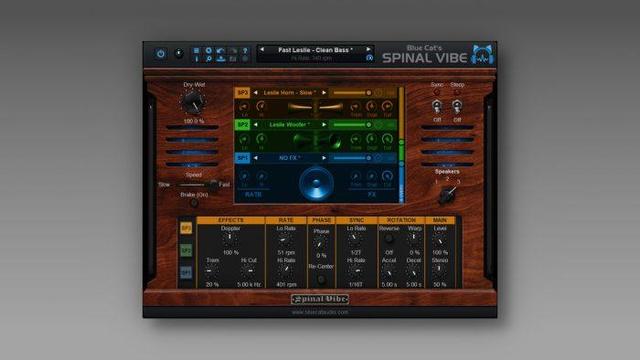This screenshot has width=640, height=360.
Task: Open the SYNC section header
Action: (356, 220)
